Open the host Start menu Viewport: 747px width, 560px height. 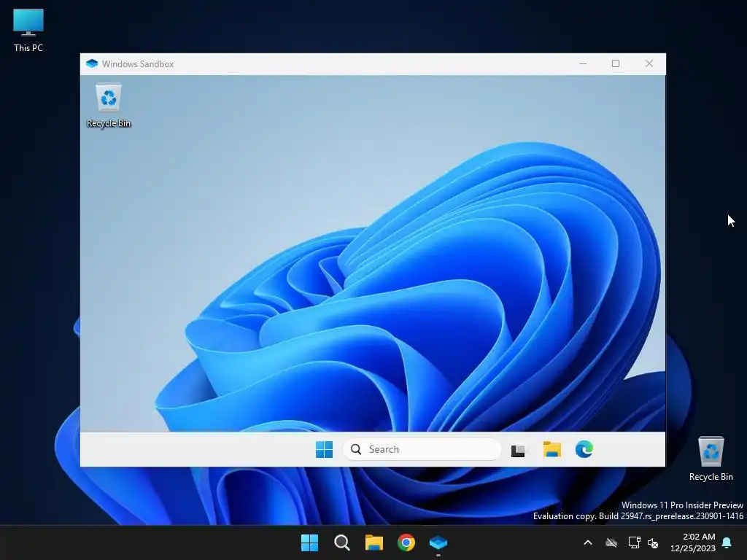[309, 542]
